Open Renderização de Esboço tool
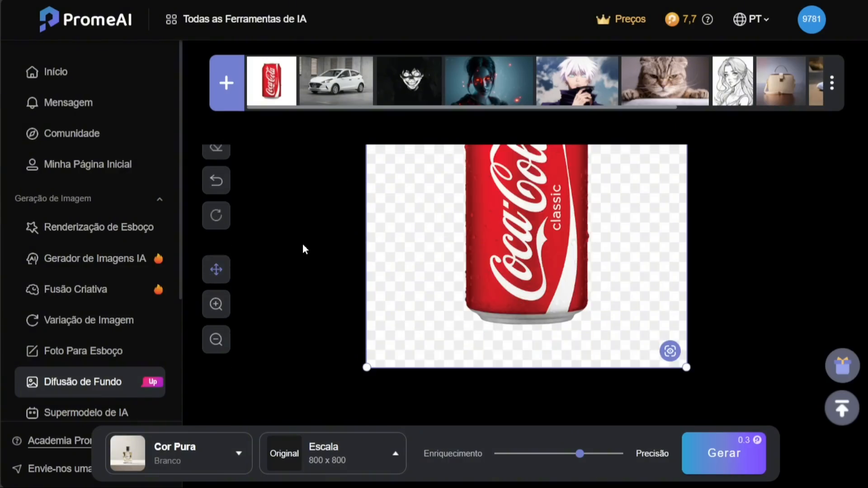 click(90, 227)
